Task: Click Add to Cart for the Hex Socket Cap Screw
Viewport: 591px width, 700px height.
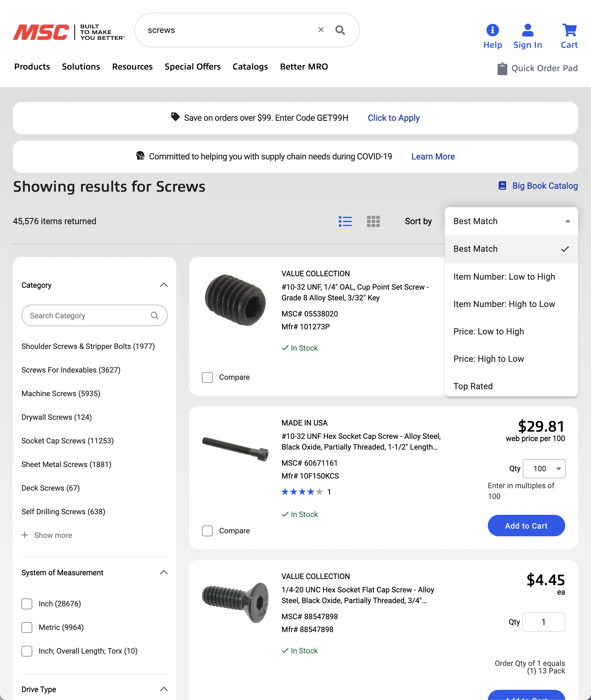Action: point(526,526)
